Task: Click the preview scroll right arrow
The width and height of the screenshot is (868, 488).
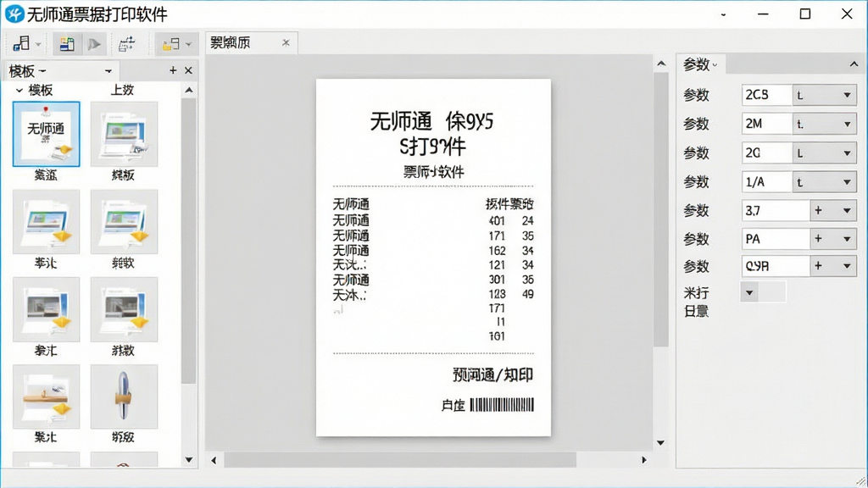Action: pos(644,460)
